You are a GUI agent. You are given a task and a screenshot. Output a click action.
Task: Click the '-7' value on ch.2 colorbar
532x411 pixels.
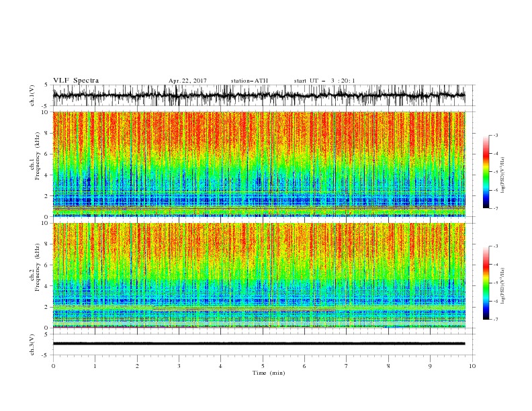(496, 320)
